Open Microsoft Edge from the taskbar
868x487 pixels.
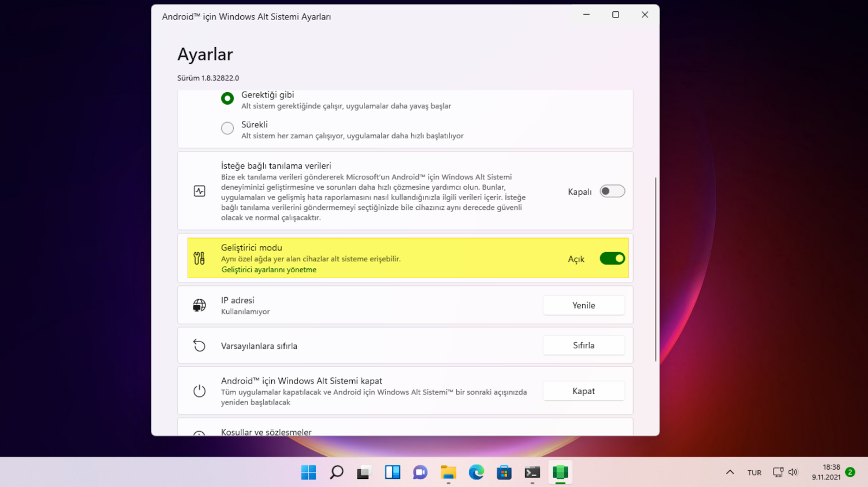[x=476, y=472]
